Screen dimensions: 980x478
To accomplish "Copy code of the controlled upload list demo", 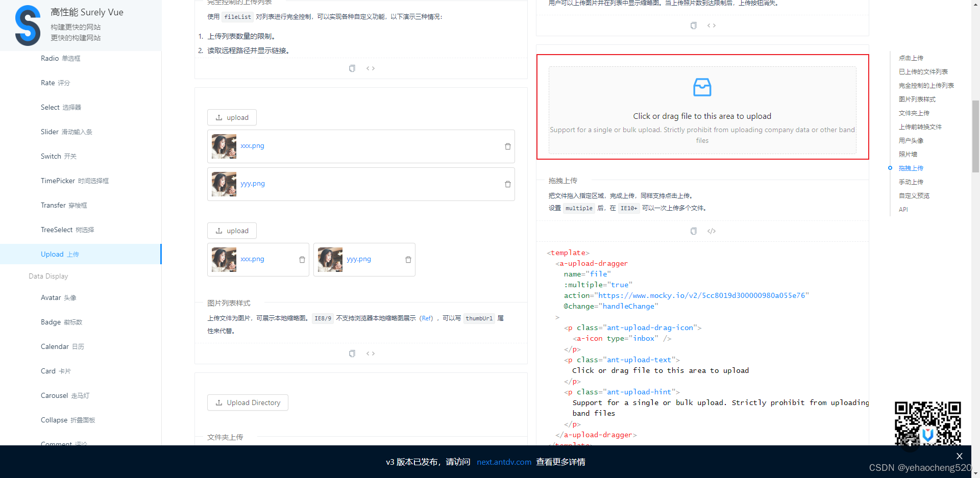I will pos(352,68).
